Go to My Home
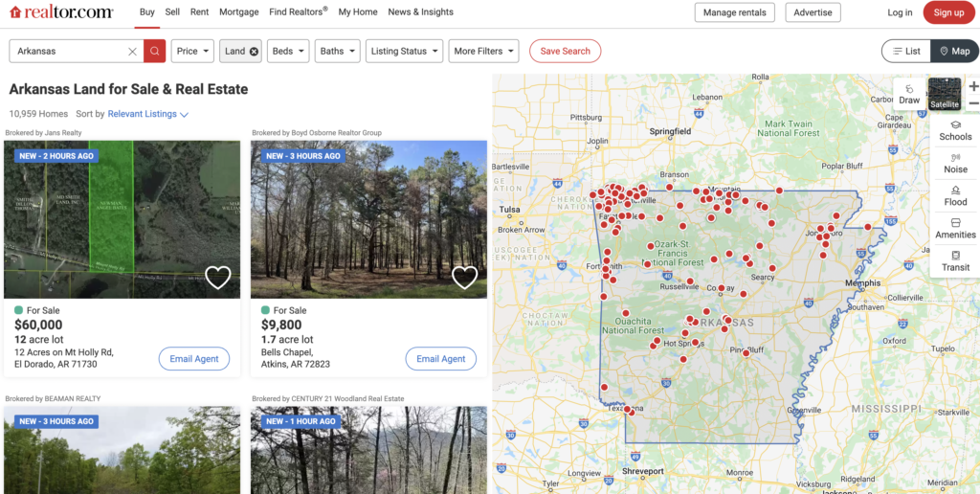980x494 pixels. [358, 11]
